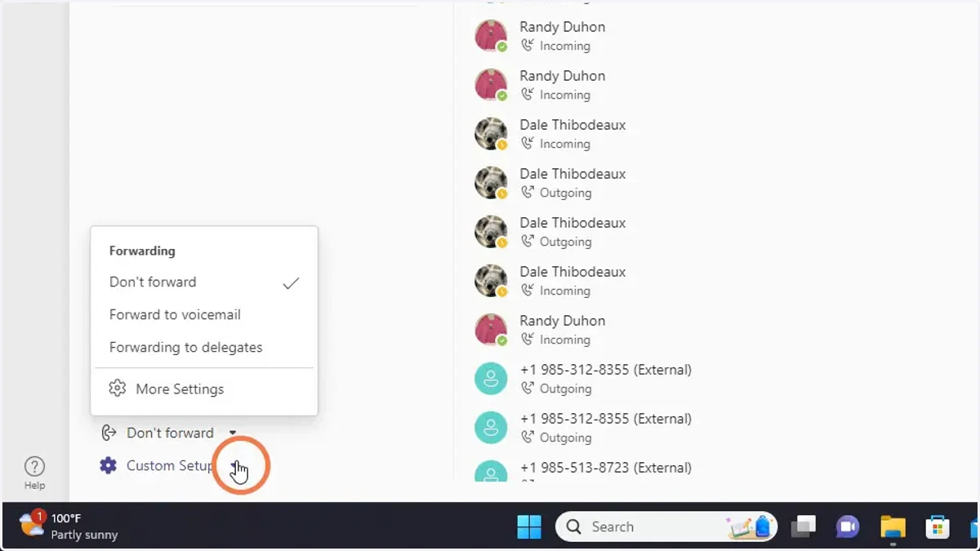Click the incoming call icon under the first Randy Duhon
The height and width of the screenshot is (551, 980).
tap(528, 46)
